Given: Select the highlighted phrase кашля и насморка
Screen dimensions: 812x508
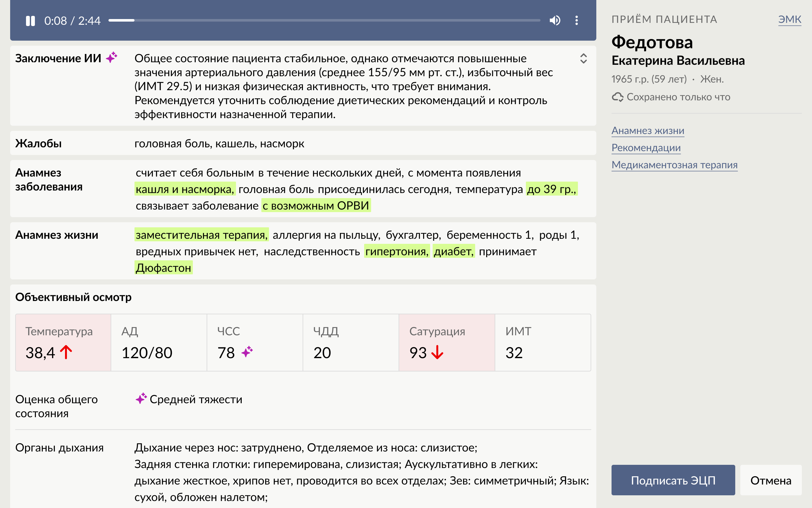Looking at the screenshot, I should [185, 189].
